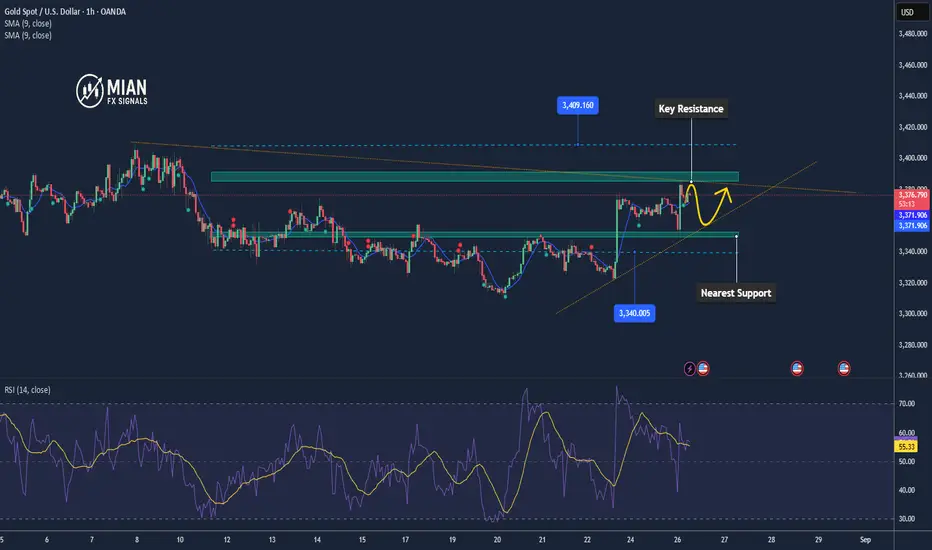Click date 17 on the time axis

coord(405,540)
